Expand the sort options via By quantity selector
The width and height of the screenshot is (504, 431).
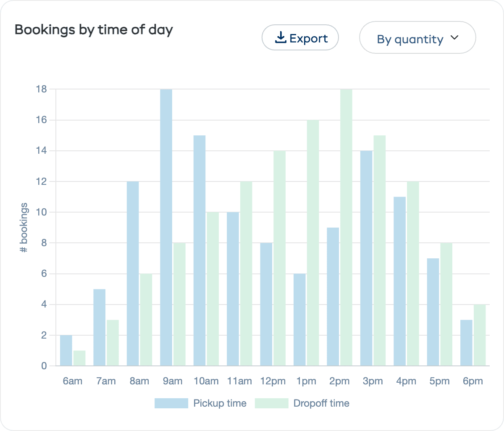pos(417,37)
